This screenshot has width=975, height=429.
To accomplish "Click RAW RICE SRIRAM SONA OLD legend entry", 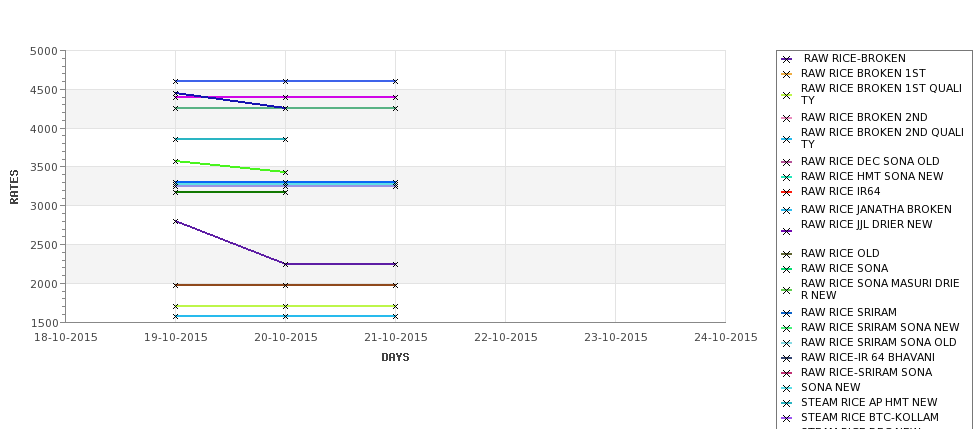I will click(x=878, y=343).
